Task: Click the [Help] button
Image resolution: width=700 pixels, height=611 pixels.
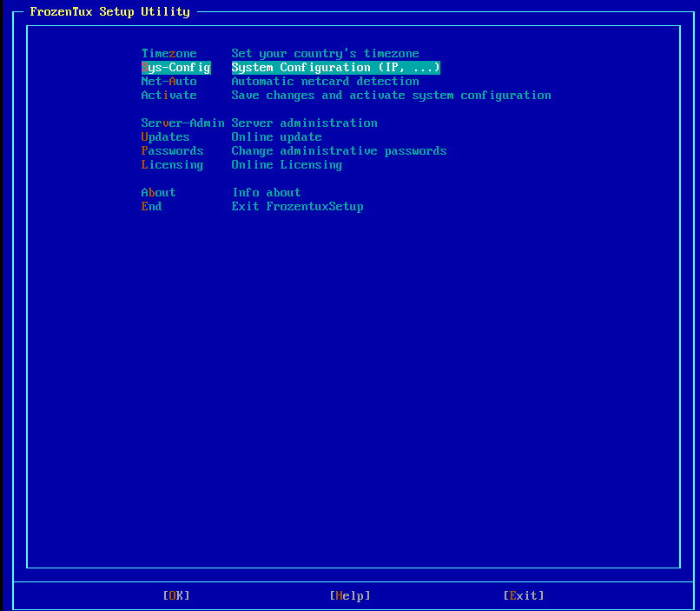Action: coord(350,595)
